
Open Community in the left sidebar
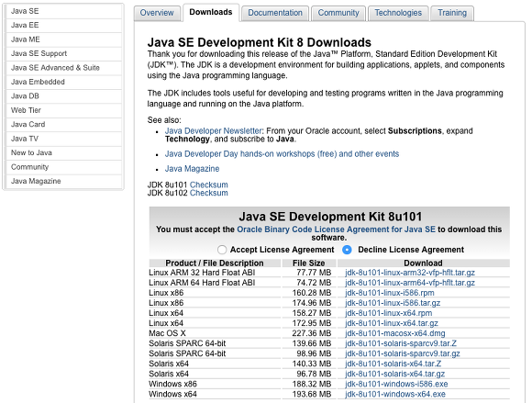[64, 167]
